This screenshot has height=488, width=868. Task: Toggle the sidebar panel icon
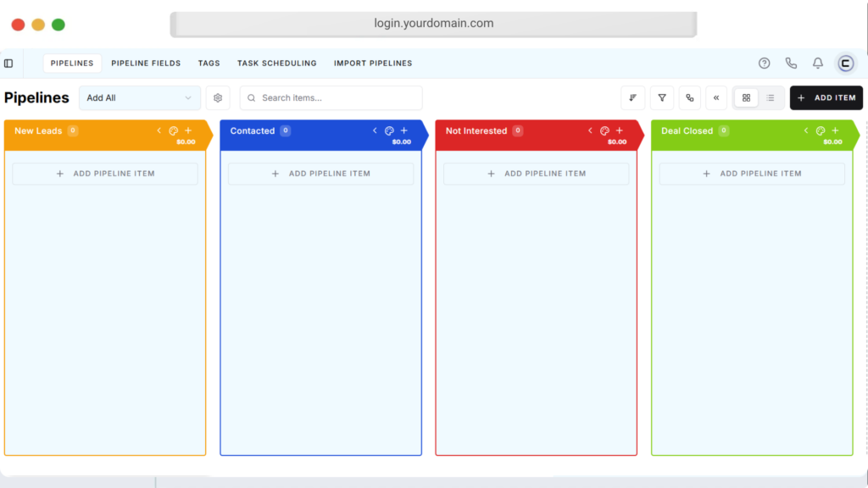point(8,64)
